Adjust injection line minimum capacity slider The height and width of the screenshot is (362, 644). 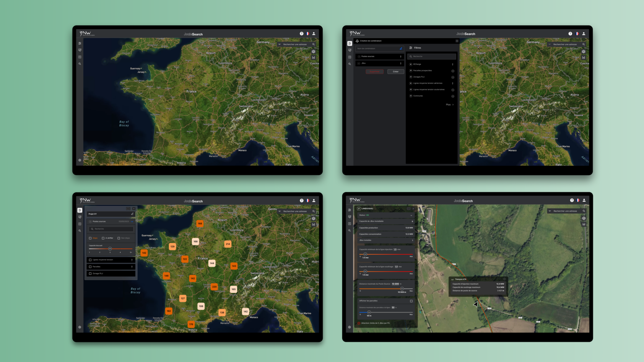(365, 254)
